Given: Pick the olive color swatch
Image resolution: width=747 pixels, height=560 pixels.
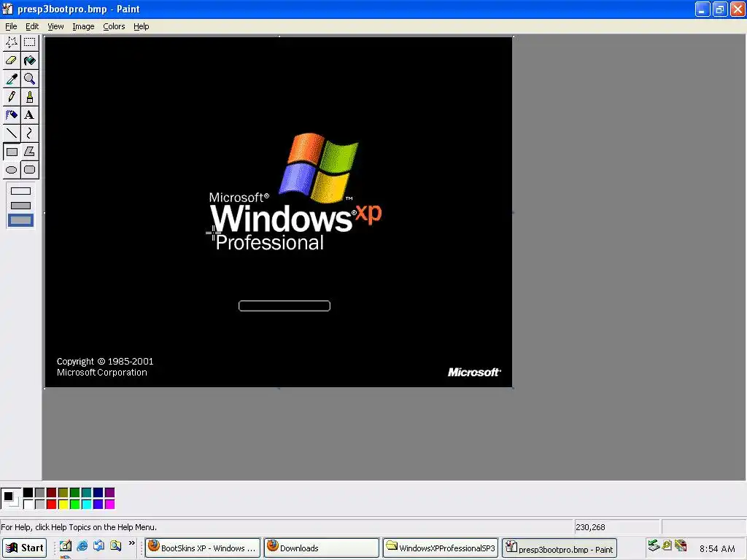Looking at the screenshot, I should coord(63,492).
